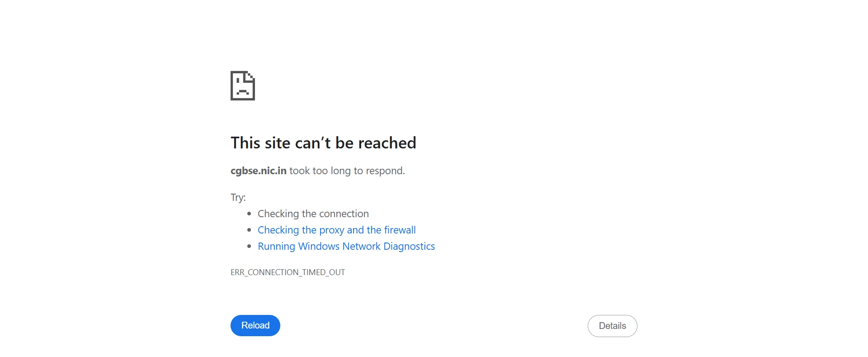Select the Checking the connection suggestion text
Screen dimensions: 868x357
click(313, 214)
